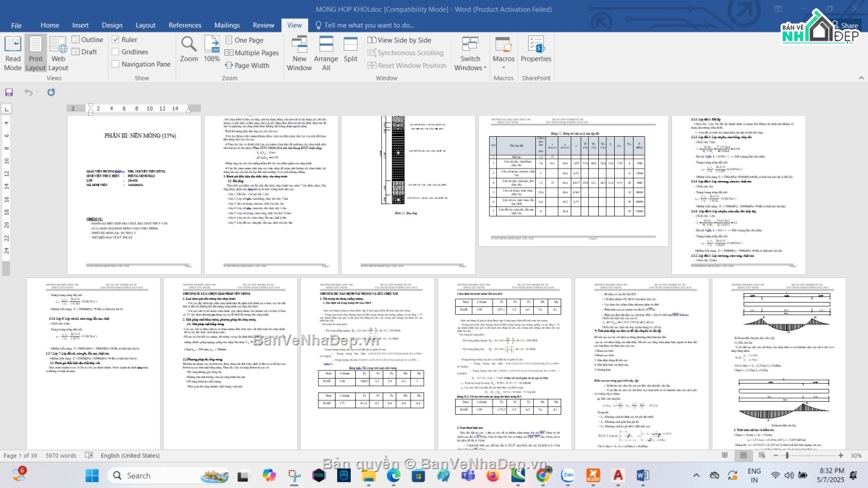868x488 pixels.
Task: Open the References ribbon tab
Action: click(x=185, y=25)
